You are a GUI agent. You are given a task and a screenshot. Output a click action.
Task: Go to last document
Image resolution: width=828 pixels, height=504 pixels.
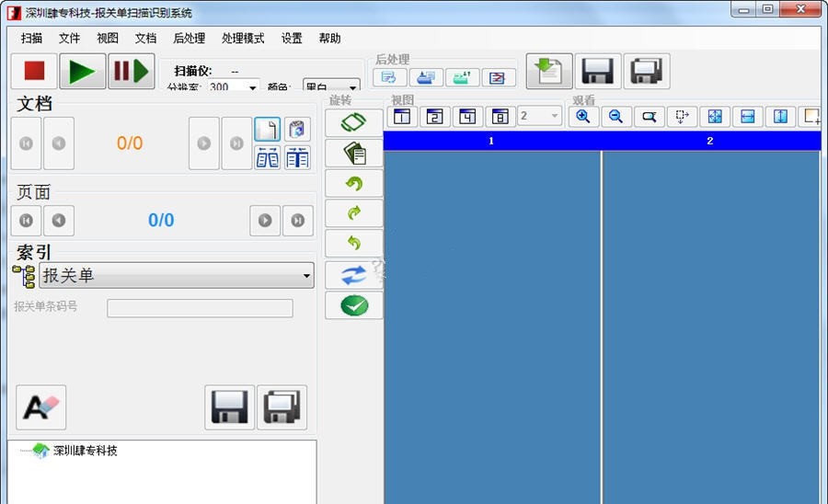coord(236,143)
